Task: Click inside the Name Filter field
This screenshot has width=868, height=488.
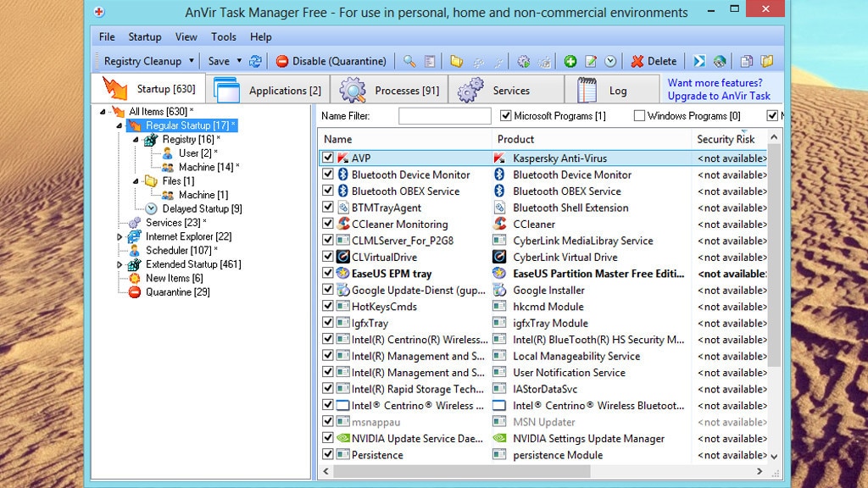Action: pos(444,115)
